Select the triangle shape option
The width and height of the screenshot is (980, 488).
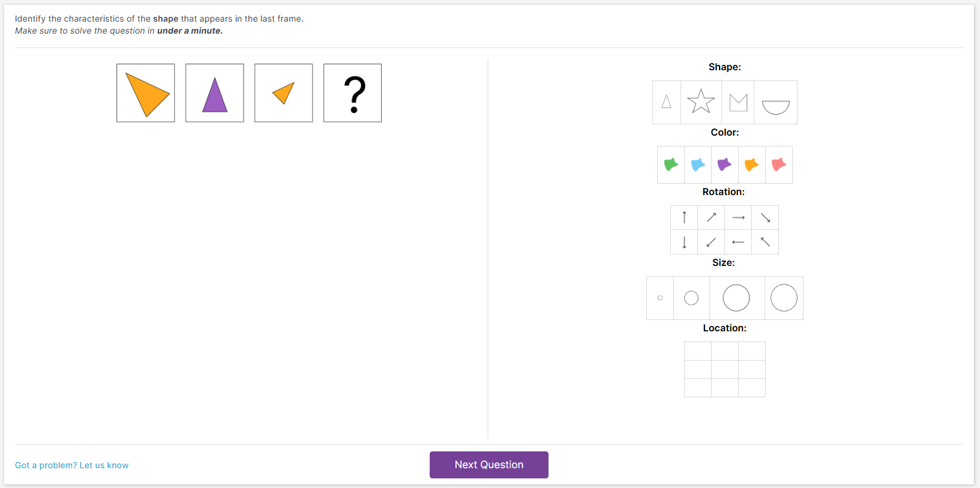(x=667, y=103)
